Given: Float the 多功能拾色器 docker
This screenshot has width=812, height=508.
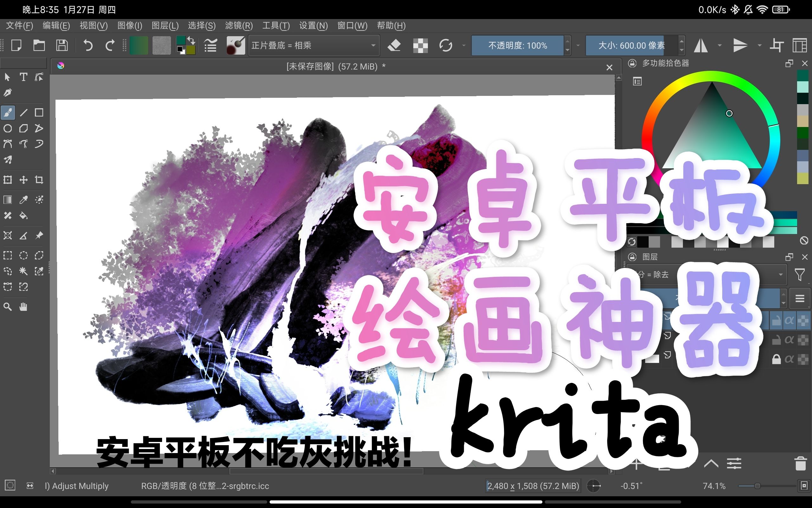Looking at the screenshot, I should point(789,63).
